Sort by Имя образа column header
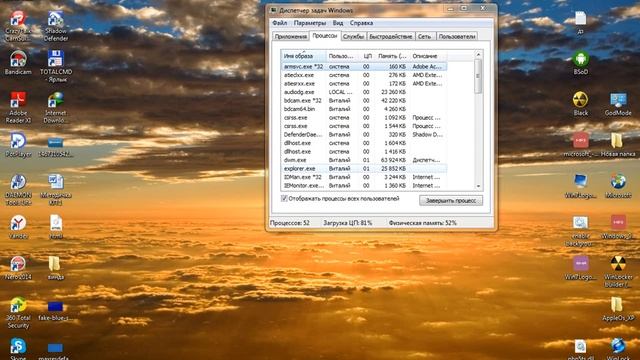640x360 pixels. click(304, 56)
